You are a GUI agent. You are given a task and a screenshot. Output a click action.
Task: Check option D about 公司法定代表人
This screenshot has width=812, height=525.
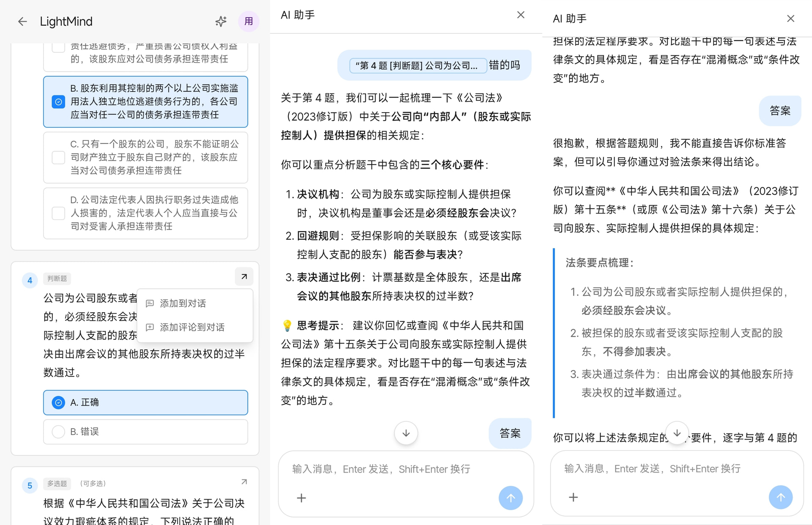[x=58, y=213]
